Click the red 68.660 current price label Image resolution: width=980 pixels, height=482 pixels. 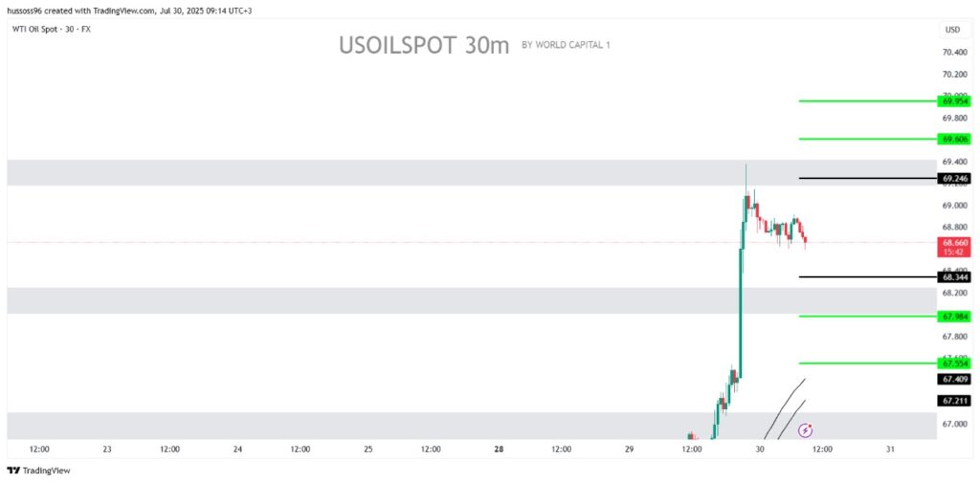pos(954,247)
